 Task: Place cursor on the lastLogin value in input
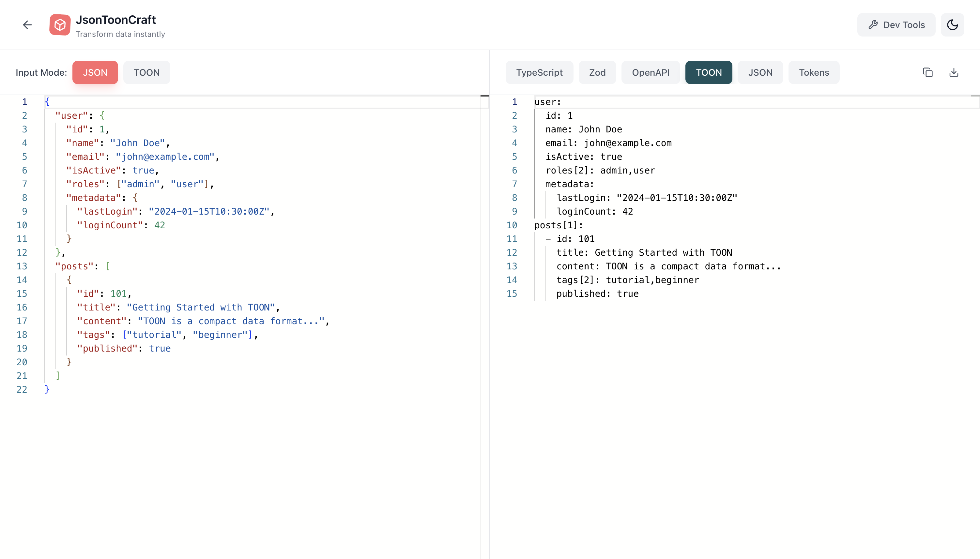[x=210, y=211]
